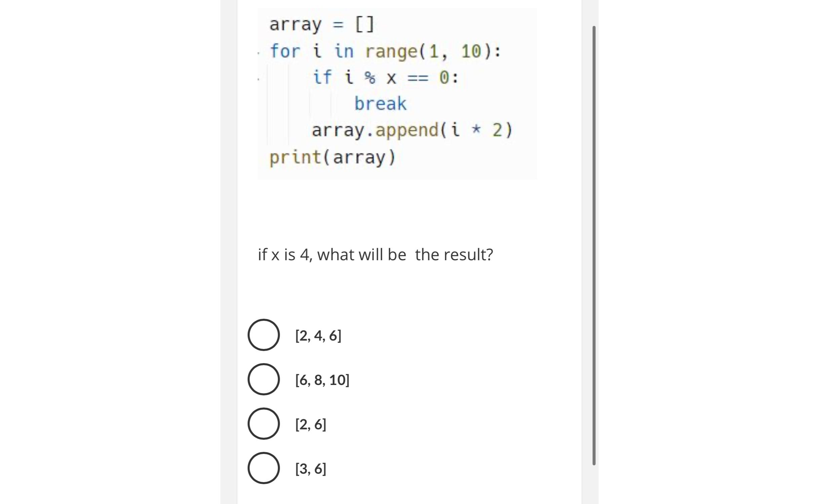819x504 pixels.
Task: Click the break statement in the code
Action: point(380,104)
